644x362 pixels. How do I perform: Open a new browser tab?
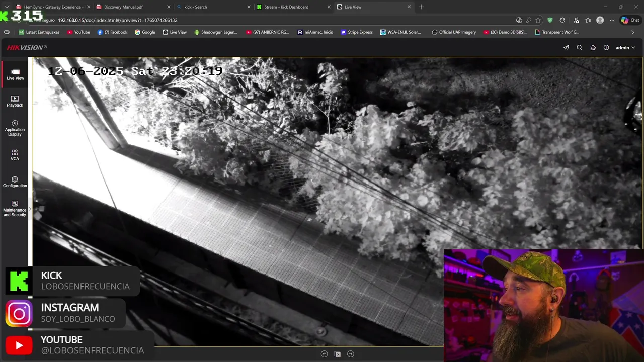[421, 7]
